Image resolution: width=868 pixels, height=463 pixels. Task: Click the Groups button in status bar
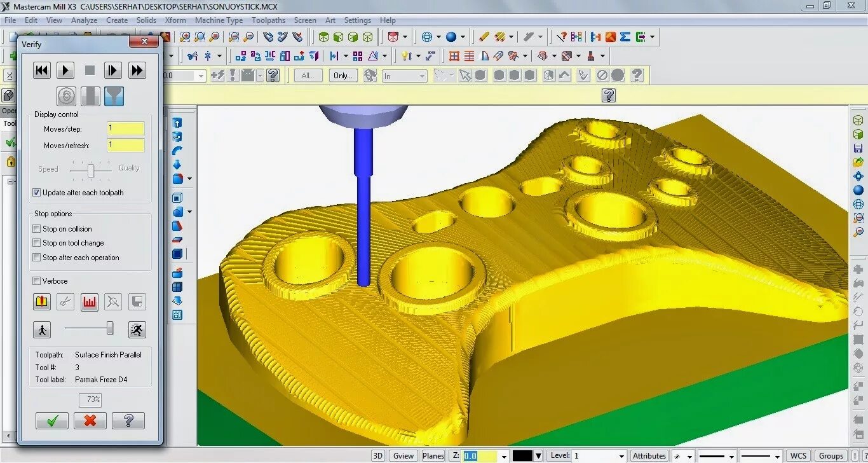(831, 455)
